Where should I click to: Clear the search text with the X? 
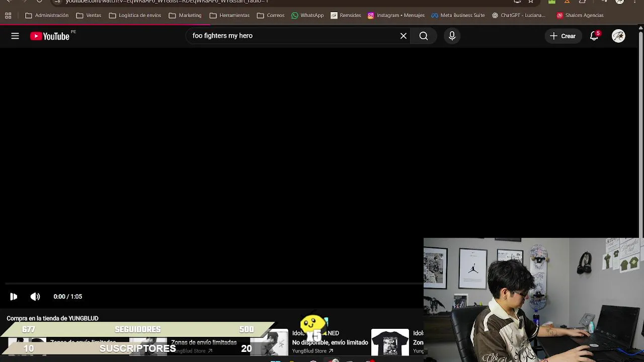404,36
